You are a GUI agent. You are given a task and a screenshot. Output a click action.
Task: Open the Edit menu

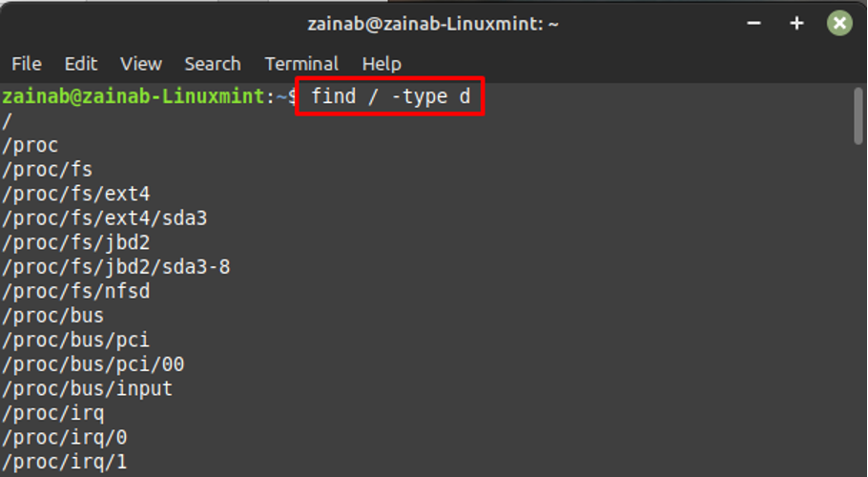[x=81, y=64]
